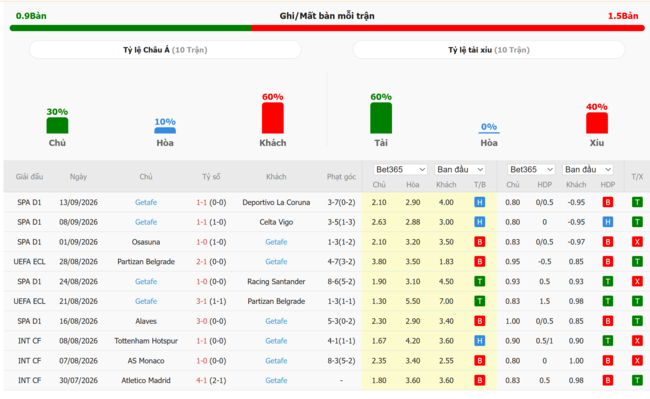The width and height of the screenshot is (650, 399).
Task: Click green T T/X badge in Celta Vigo row
Action: [637, 222]
